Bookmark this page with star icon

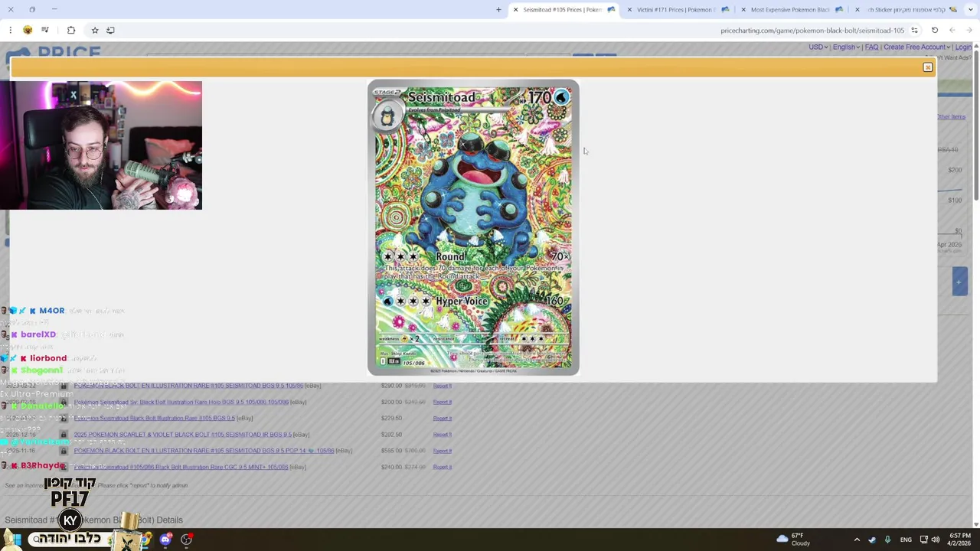coord(95,30)
